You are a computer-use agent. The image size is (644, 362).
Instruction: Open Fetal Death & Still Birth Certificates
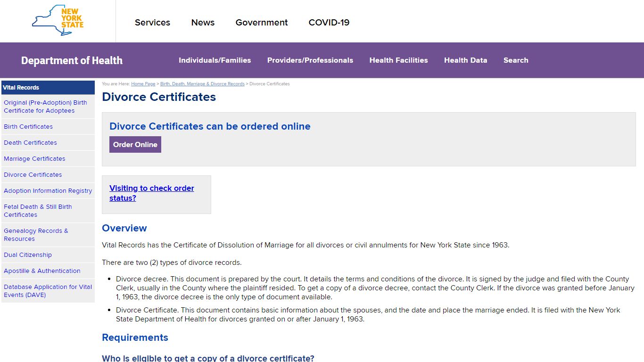48,211
